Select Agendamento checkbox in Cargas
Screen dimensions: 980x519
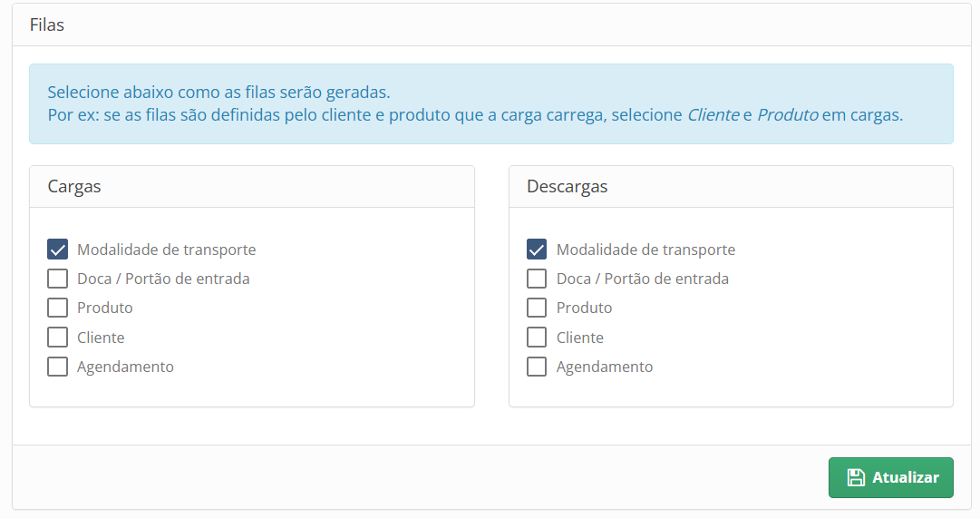pos(57,367)
